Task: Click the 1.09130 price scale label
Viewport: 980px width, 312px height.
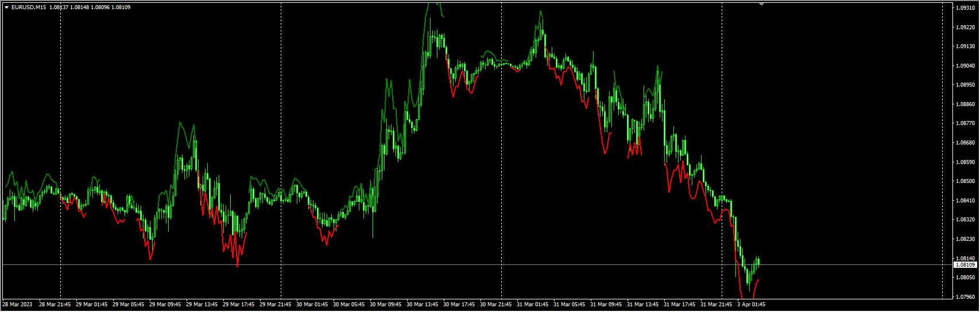Action: point(966,46)
